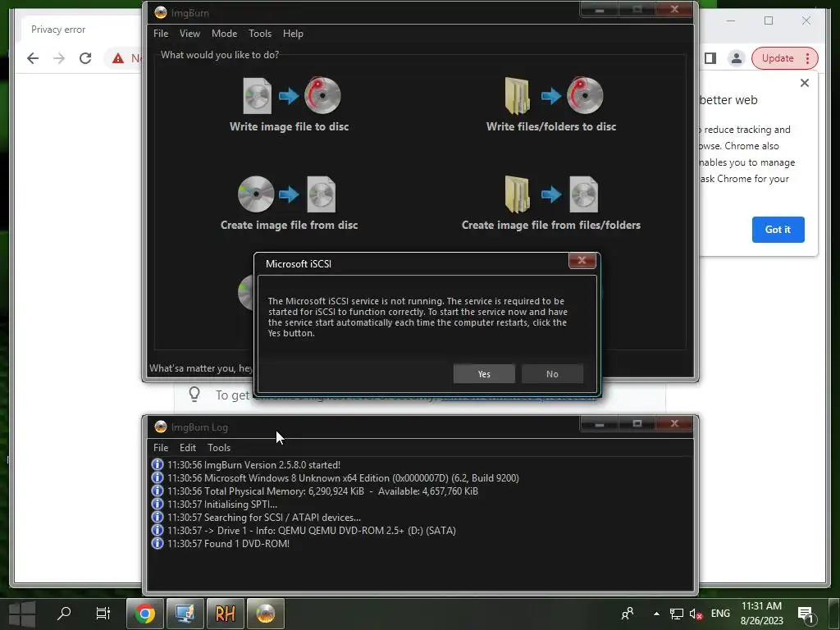Open the RH app on taskbar
The width and height of the screenshot is (840, 630).
click(x=225, y=614)
